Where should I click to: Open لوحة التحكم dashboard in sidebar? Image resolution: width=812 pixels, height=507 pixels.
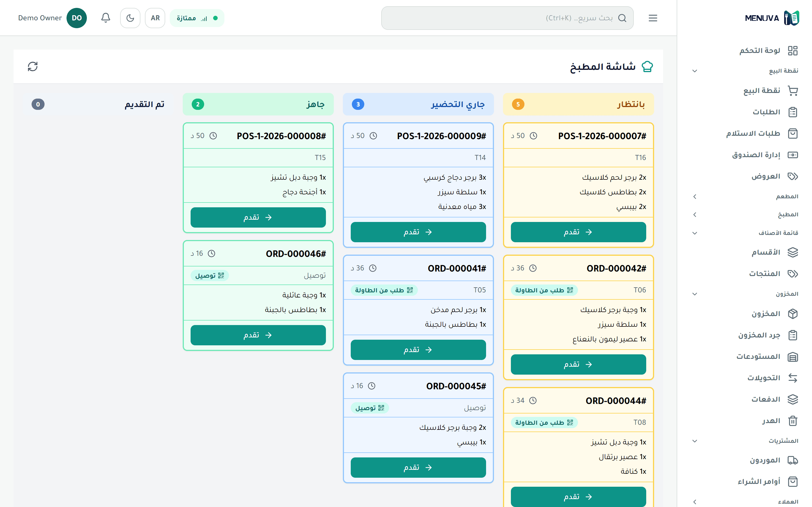point(768,51)
